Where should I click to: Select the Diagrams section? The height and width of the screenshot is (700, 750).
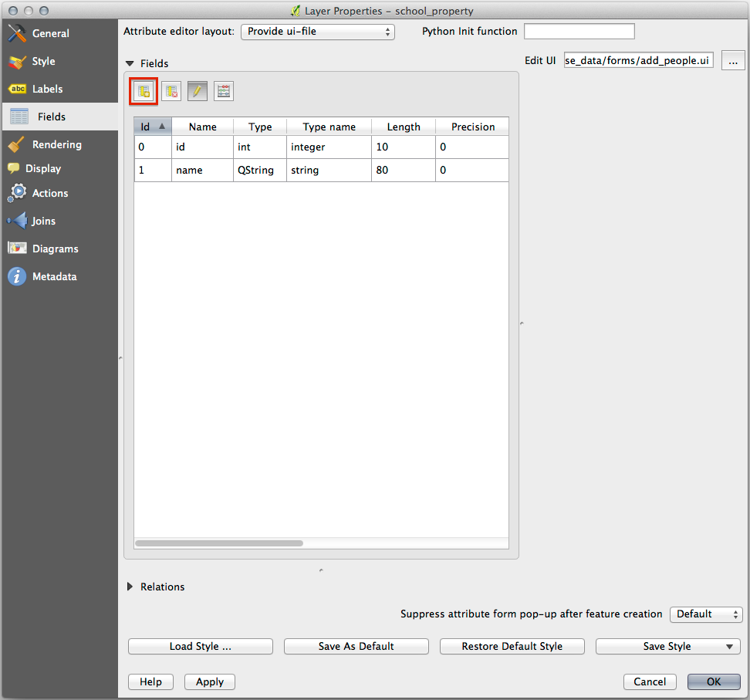click(x=55, y=249)
